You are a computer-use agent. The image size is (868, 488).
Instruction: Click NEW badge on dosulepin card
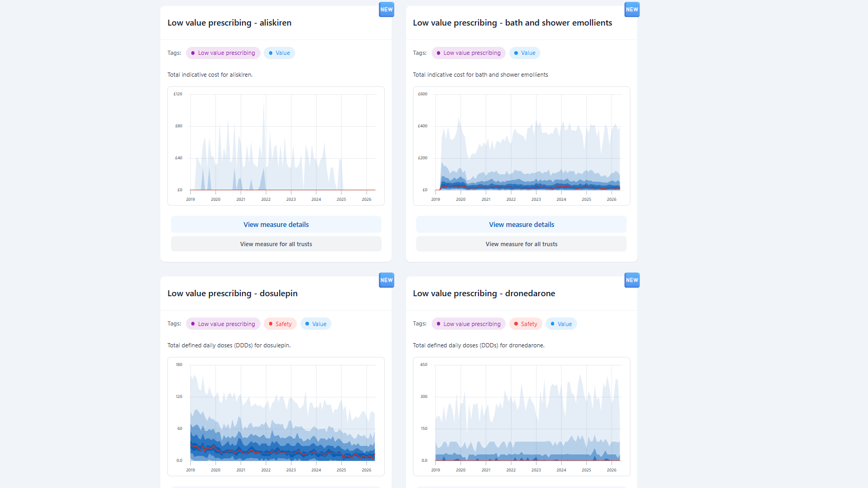pyautogui.click(x=386, y=280)
